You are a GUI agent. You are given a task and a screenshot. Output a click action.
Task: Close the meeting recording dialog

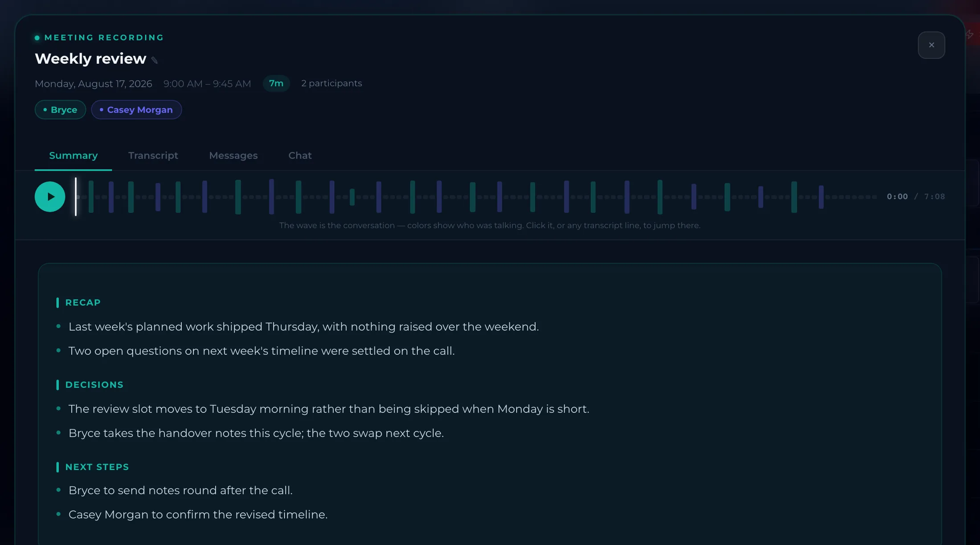coord(931,45)
